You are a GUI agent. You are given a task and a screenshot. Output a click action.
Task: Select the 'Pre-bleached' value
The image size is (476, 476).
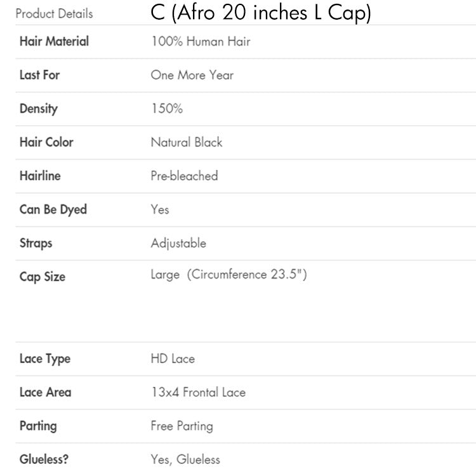click(184, 176)
